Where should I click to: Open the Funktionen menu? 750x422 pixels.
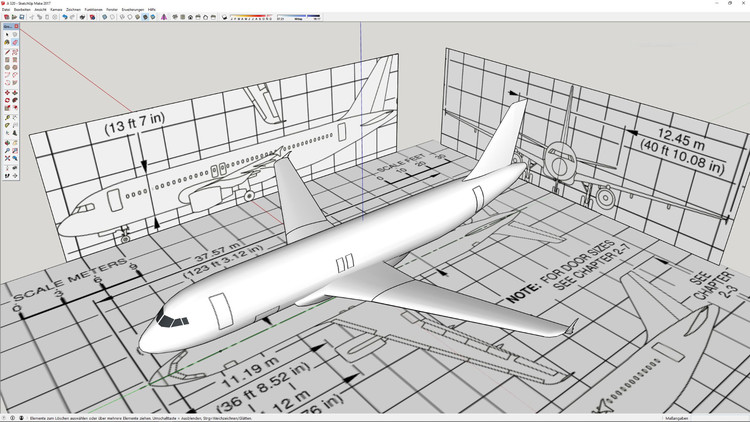click(x=93, y=10)
